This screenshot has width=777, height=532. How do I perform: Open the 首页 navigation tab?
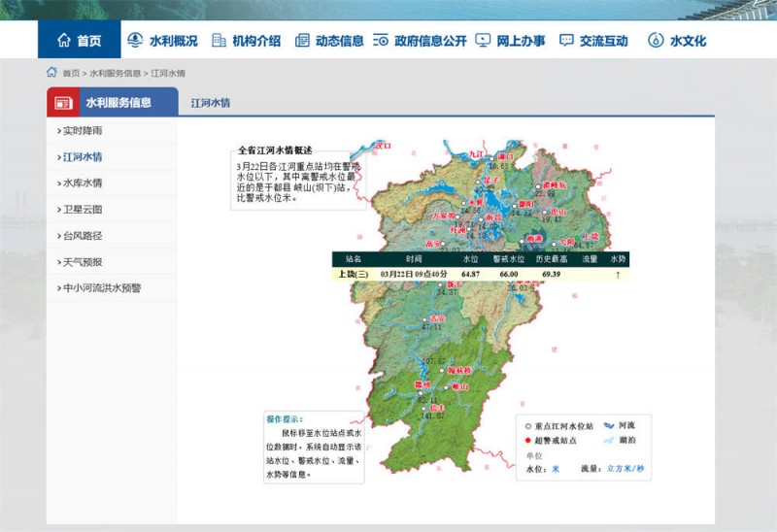[x=80, y=40]
